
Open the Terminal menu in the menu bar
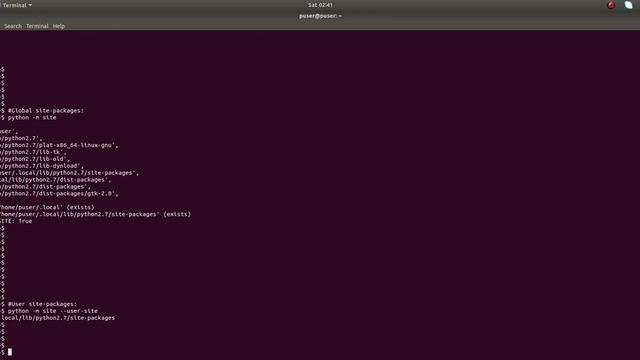coord(37,26)
